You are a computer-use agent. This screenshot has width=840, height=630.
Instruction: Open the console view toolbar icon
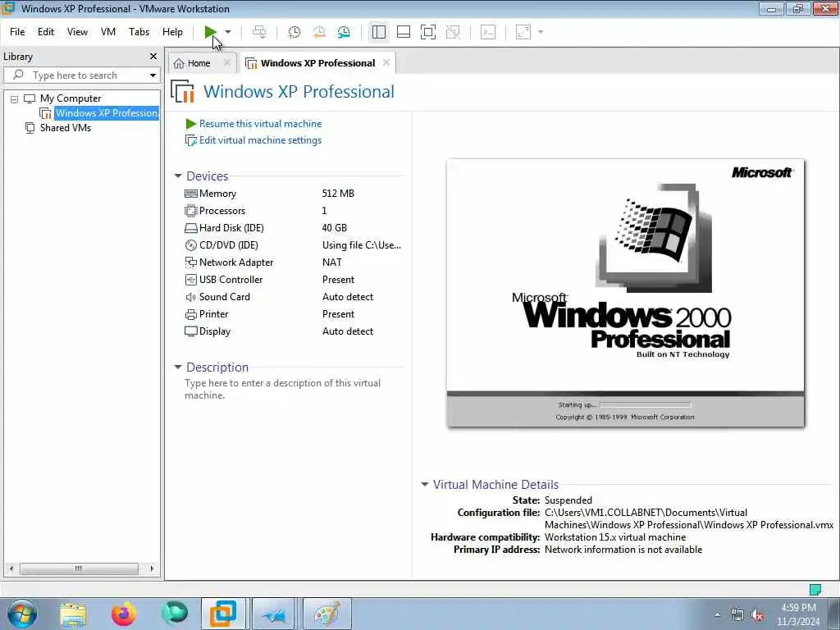(488, 32)
